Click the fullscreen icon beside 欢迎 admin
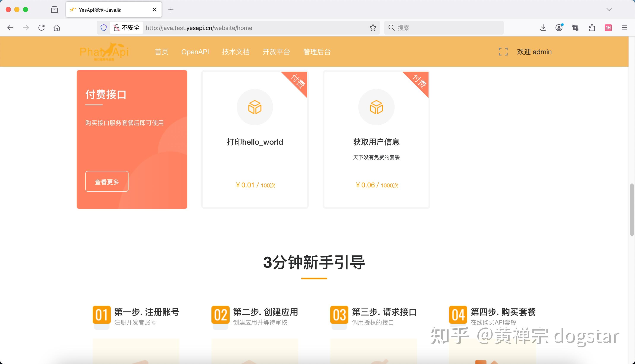Screen dimensions: 635x364 (x=503, y=52)
